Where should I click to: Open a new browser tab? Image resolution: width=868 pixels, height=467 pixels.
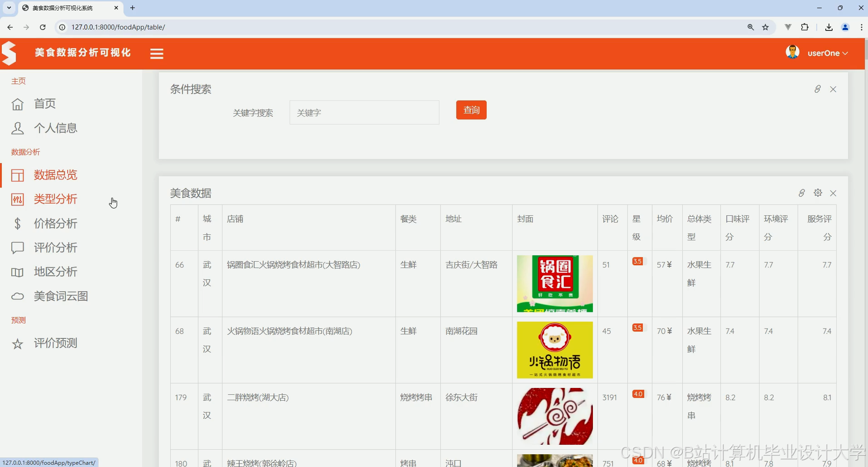pyautogui.click(x=133, y=8)
